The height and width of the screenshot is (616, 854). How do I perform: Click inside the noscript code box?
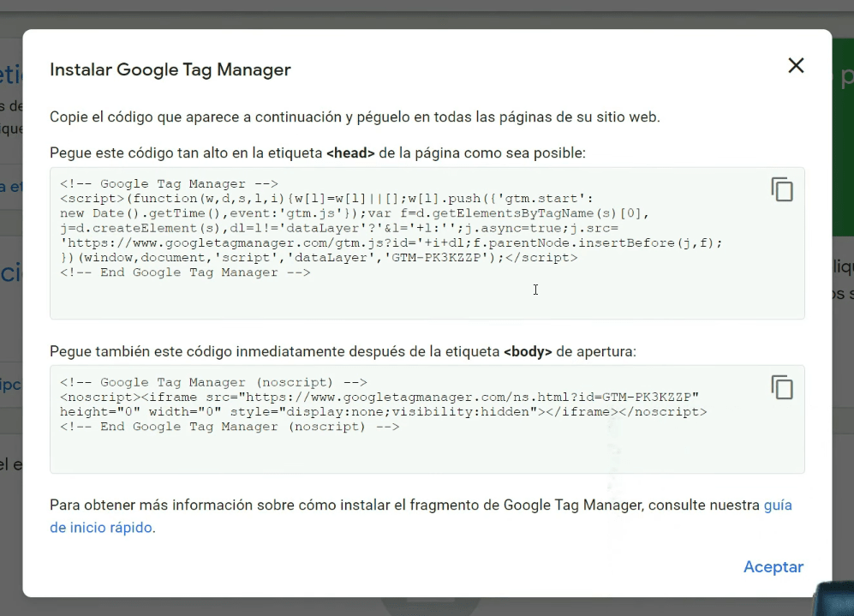pyautogui.click(x=427, y=419)
